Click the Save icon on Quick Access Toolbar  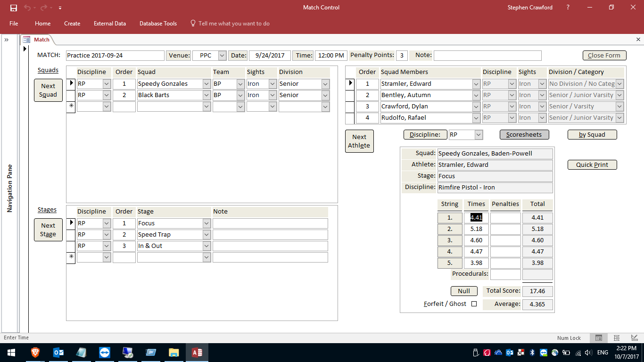coord(13,8)
